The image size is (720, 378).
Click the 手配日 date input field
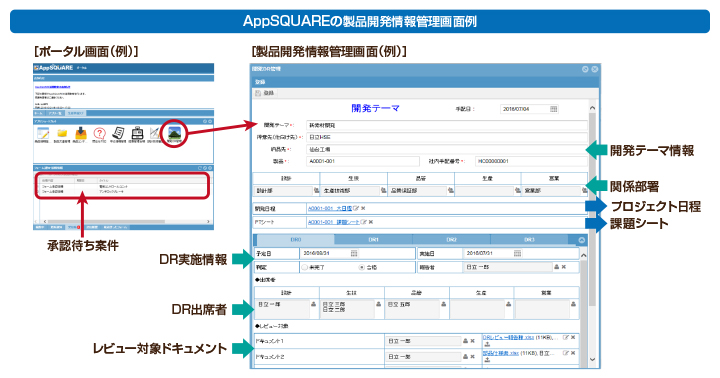tap(529, 109)
